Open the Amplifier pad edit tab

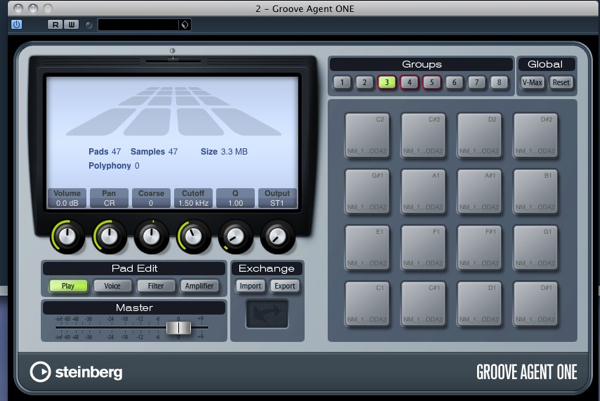coord(199,286)
